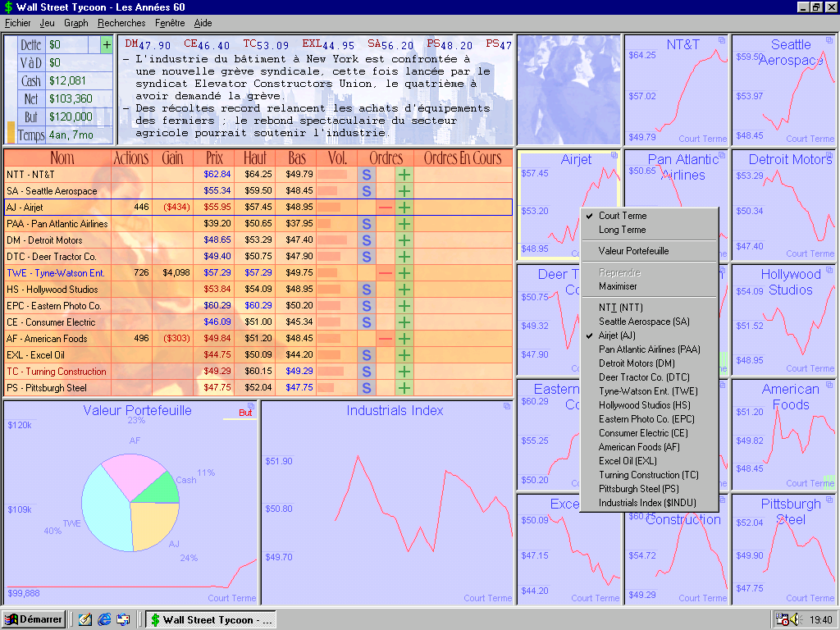The width and height of the screenshot is (840, 630).
Task: Click the sell S icon for Seattle Aerospace row
Action: tap(367, 191)
